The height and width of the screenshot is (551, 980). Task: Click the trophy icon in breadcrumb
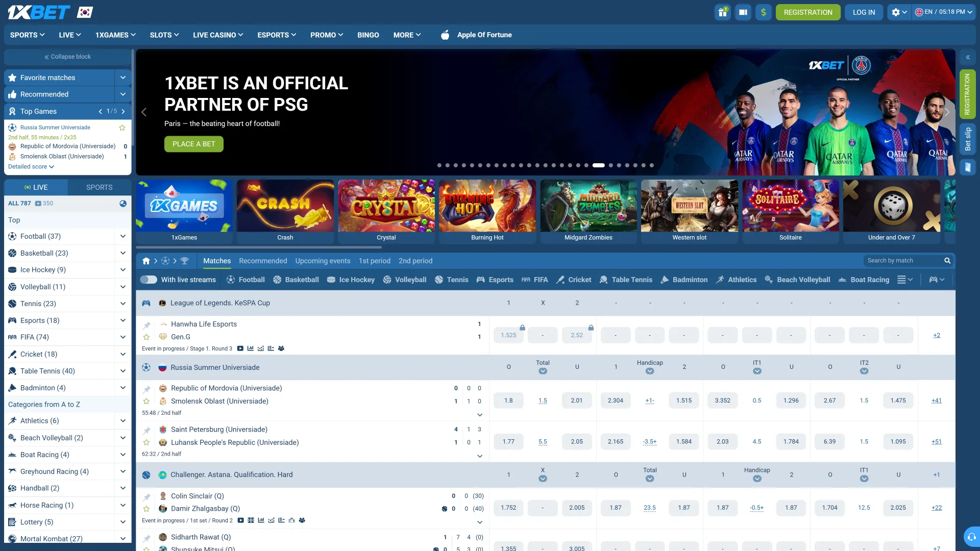coord(185,261)
